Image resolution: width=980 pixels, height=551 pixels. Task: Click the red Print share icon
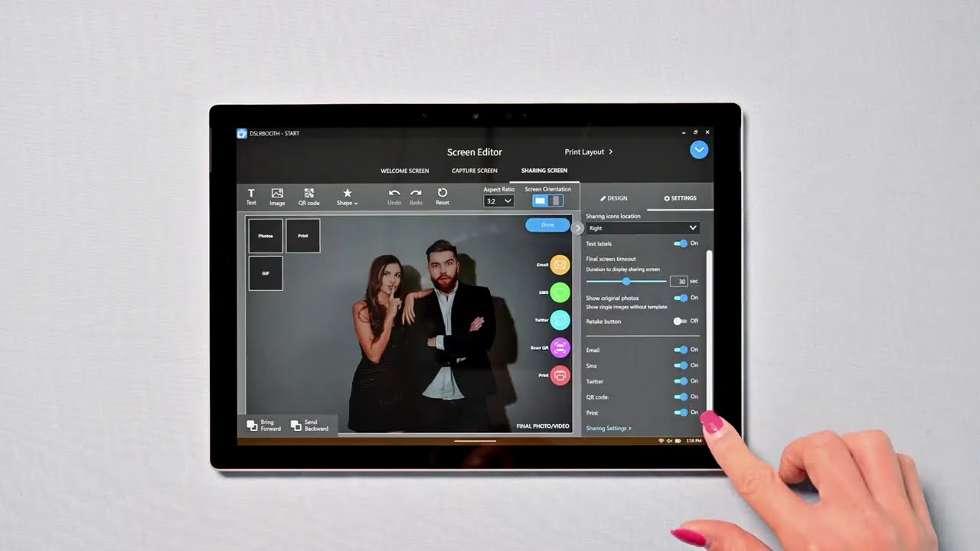point(560,376)
